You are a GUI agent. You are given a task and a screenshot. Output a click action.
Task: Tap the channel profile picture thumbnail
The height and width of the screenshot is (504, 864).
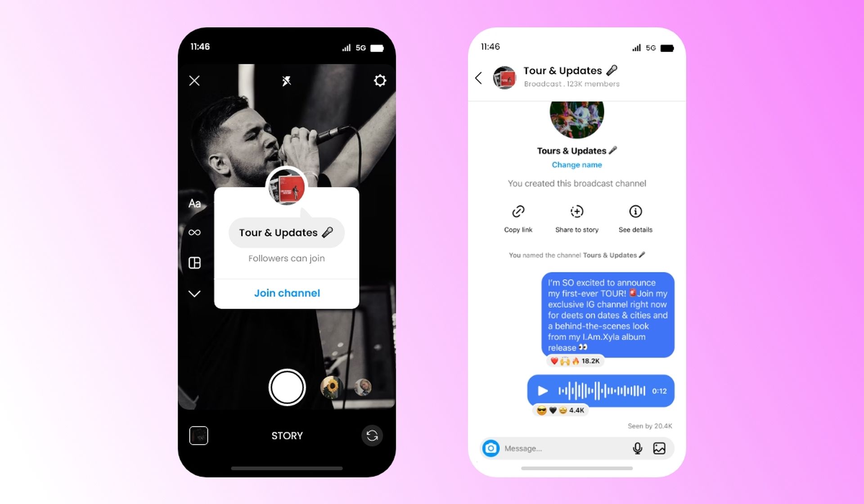[504, 77]
